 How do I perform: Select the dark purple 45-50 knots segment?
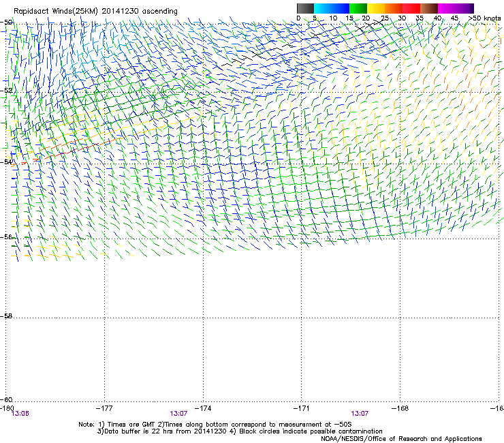pyautogui.click(x=464, y=8)
